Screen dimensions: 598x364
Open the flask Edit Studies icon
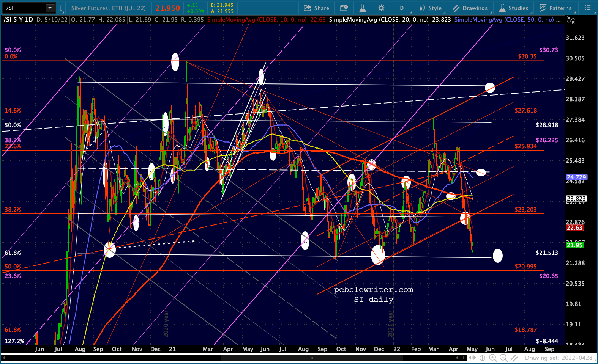[x=363, y=8]
